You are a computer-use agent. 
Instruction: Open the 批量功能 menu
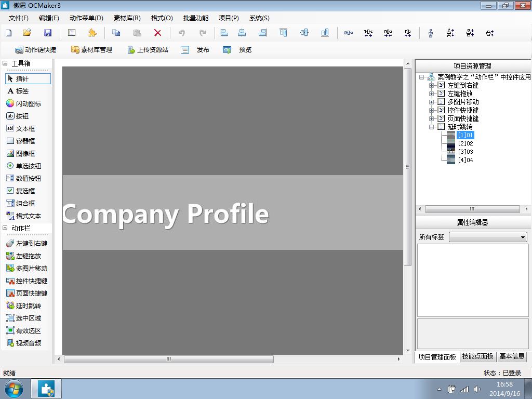click(196, 18)
